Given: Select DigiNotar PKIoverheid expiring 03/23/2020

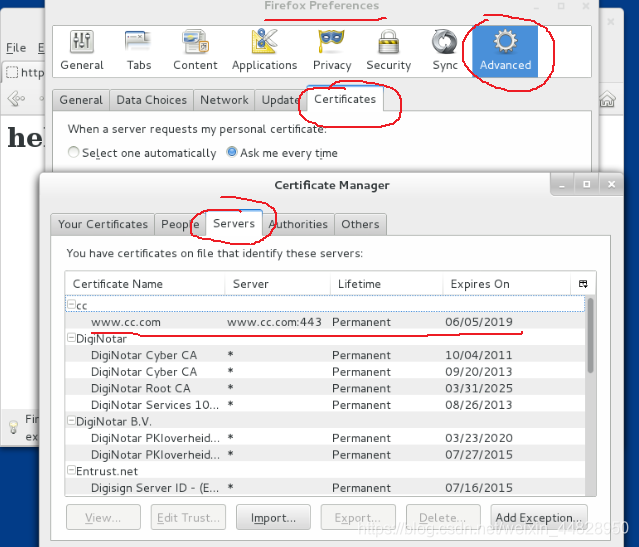Looking at the screenshot, I should pos(325,438).
